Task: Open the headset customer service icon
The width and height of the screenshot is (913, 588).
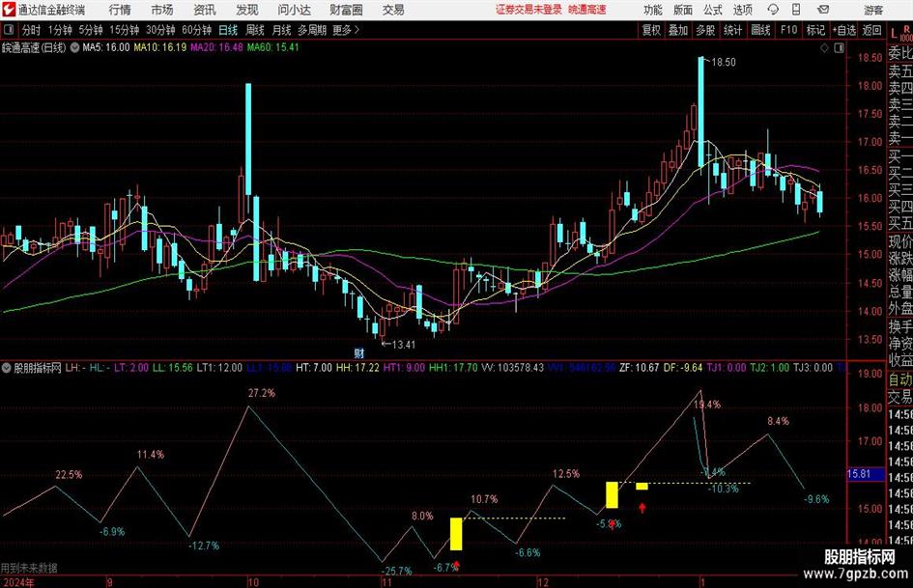Action: point(773,10)
